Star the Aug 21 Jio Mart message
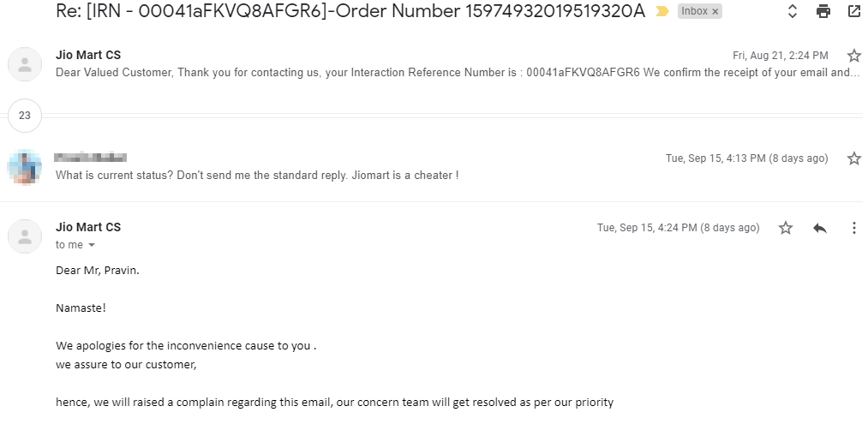 tap(853, 56)
